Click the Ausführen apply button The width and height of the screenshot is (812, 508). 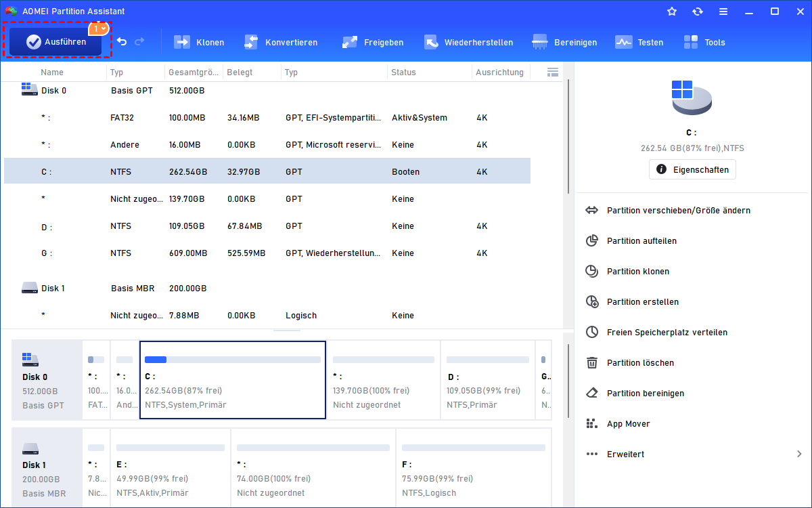click(57, 42)
